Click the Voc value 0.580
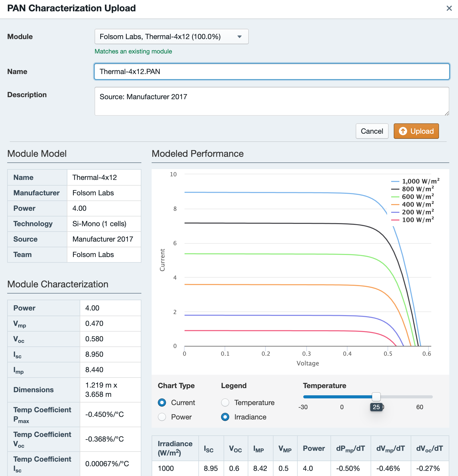The height and width of the screenshot is (476, 458). pyautogui.click(x=111, y=339)
